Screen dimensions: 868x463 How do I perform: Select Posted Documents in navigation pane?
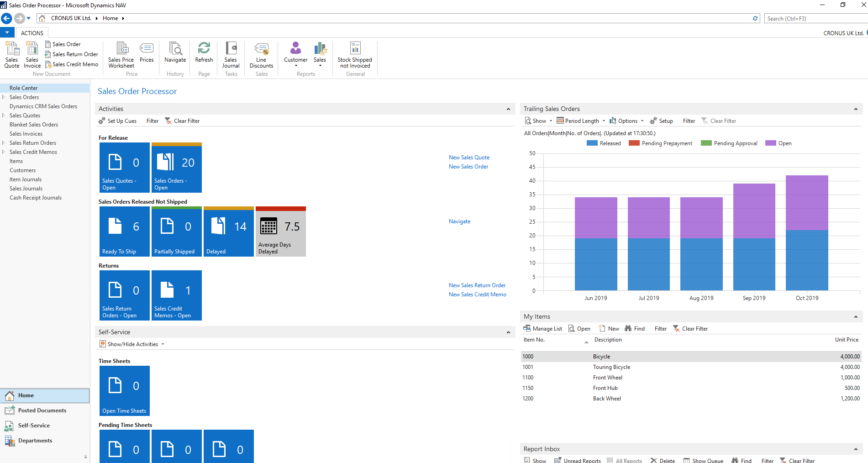[x=42, y=410]
